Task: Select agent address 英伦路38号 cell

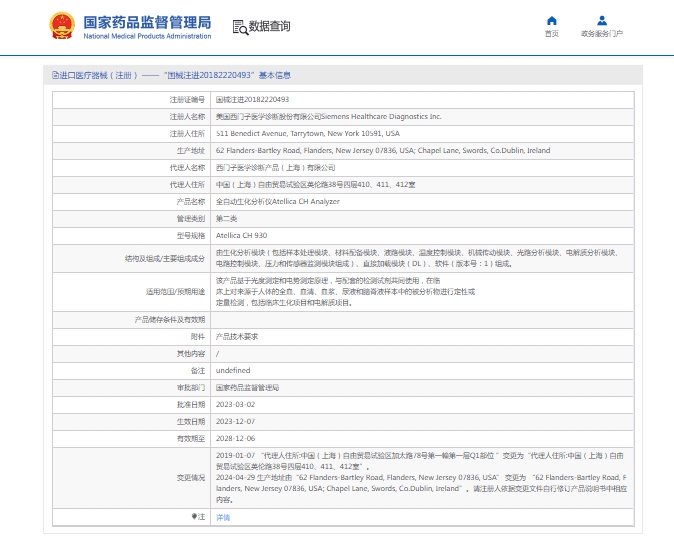Action: click(422, 184)
